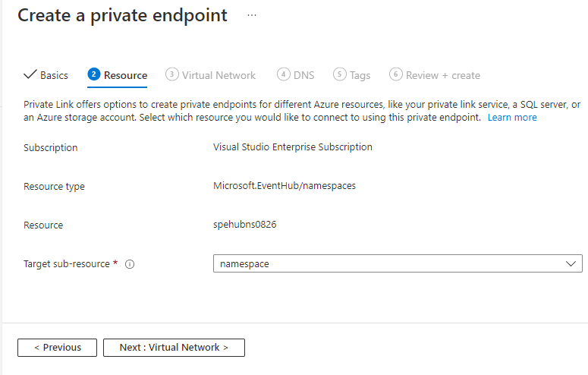This screenshot has height=375, width=588.
Task: Click the dropdown chevron arrow
Action: (x=571, y=263)
